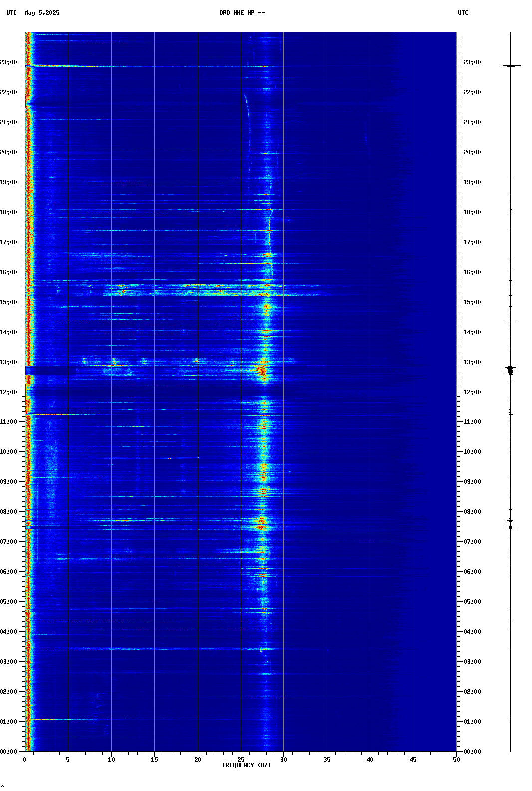Image resolution: width=532 pixels, height=791 pixels.
Task: Click the right-axis 12:00 time label
Action: tap(472, 392)
